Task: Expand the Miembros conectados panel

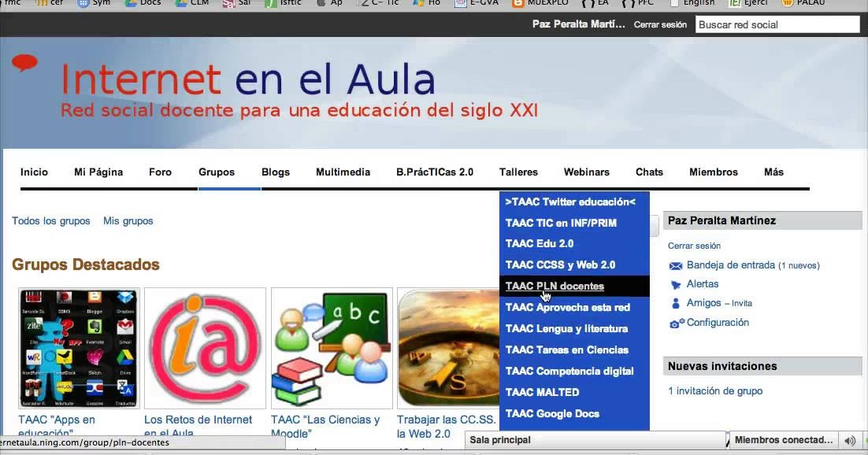Action: tap(782, 440)
